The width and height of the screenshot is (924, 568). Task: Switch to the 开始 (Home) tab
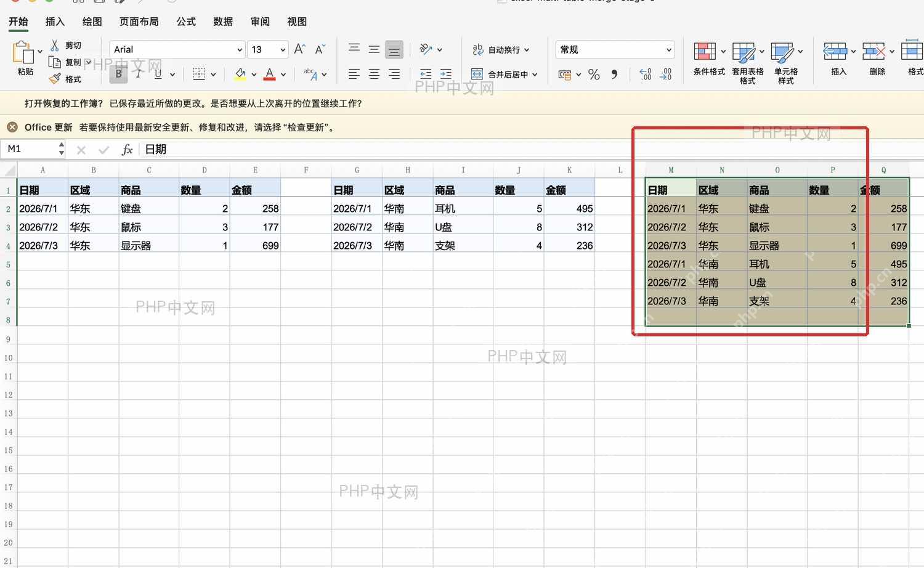coord(18,22)
